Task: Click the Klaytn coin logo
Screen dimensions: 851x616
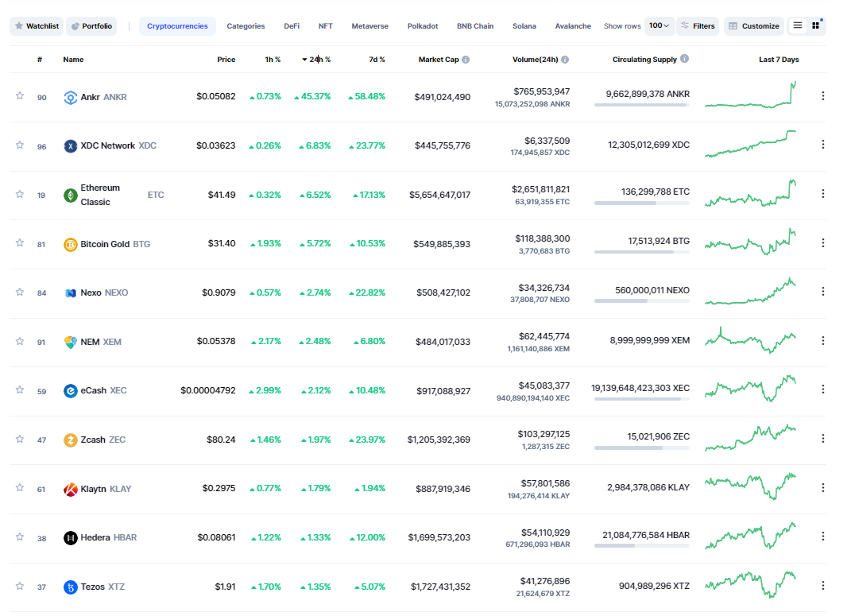Action: pos(71,489)
